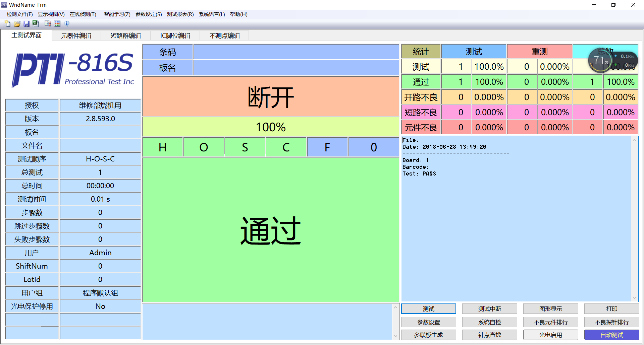Switch to the 短路群编辑 tab

(x=125, y=36)
